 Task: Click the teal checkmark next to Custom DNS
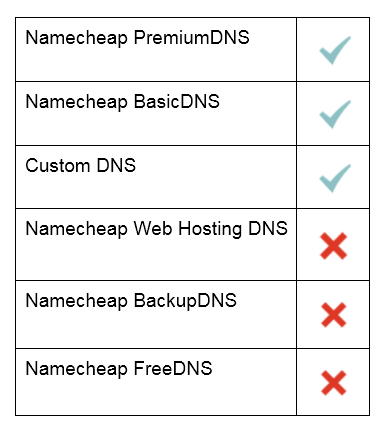(335, 178)
